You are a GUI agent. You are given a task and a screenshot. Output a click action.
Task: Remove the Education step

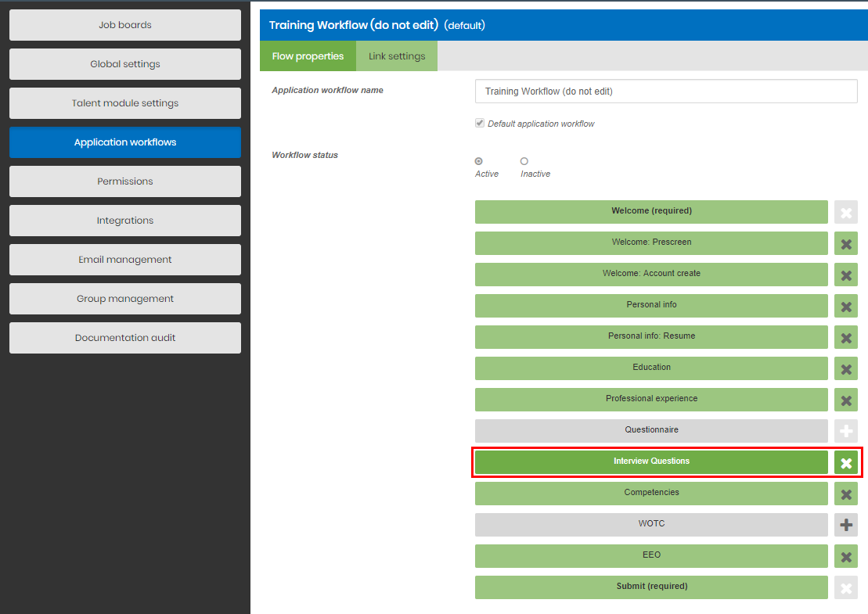(845, 368)
